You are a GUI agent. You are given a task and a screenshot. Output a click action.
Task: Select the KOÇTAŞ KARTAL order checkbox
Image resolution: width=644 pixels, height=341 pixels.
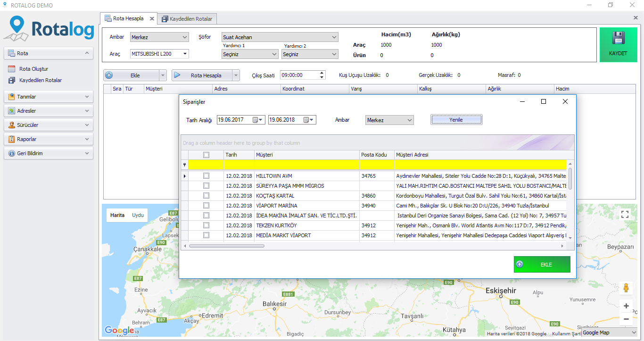[x=206, y=196]
